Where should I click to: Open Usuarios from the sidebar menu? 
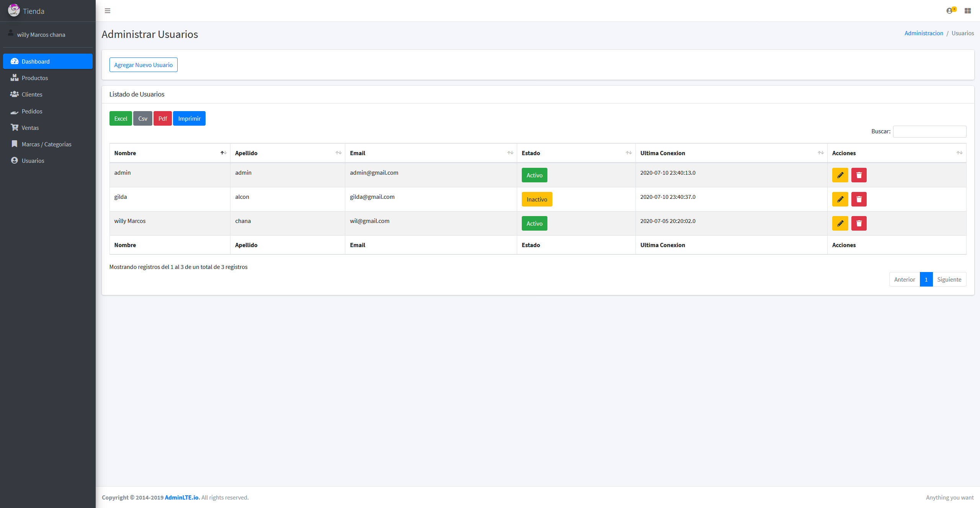pyautogui.click(x=33, y=161)
